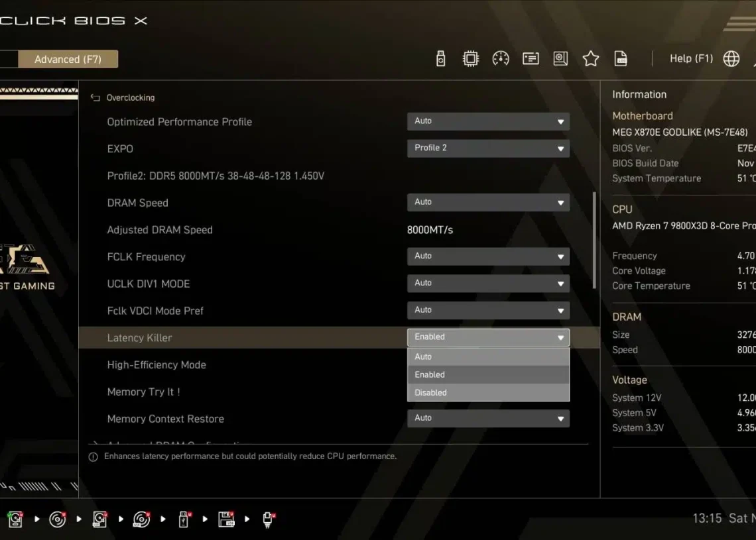Click the AMD Ryzen 7 9800X3D CPU name
The height and width of the screenshot is (540, 756).
pyautogui.click(x=684, y=226)
